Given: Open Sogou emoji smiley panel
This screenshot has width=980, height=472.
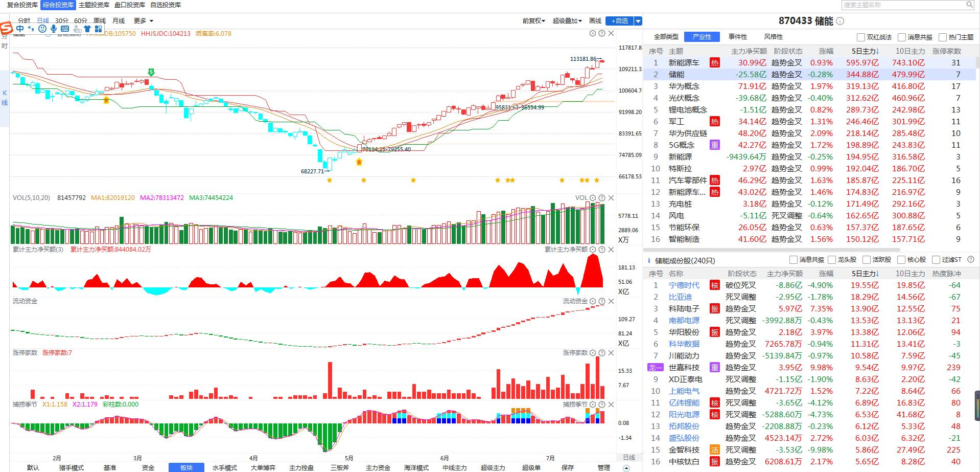Looking at the screenshot, I should (42, 29).
